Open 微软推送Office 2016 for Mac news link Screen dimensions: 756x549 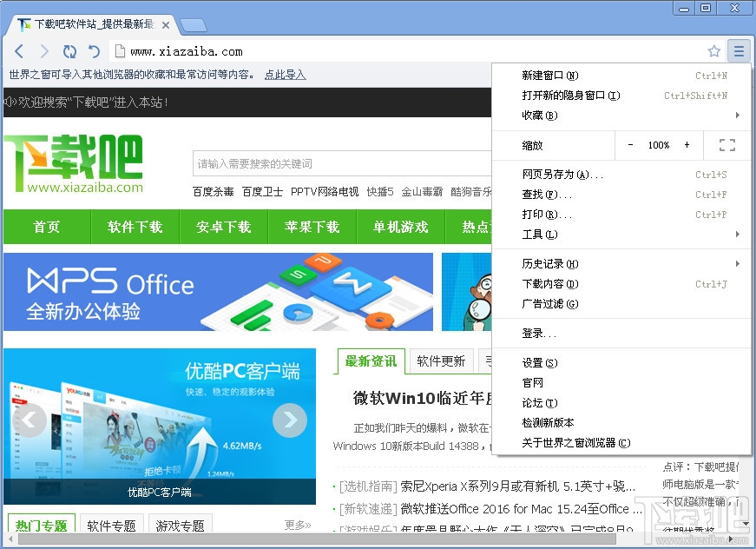tap(521, 509)
